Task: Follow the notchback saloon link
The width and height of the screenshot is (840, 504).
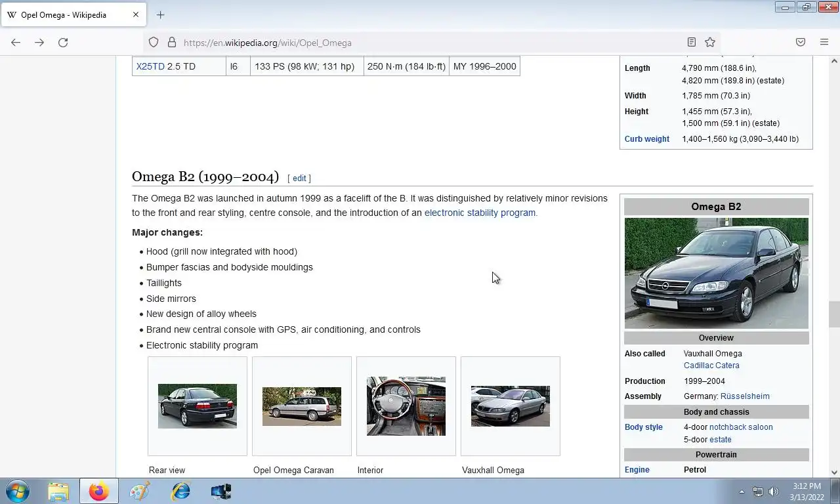Action: [x=741, y=427]
